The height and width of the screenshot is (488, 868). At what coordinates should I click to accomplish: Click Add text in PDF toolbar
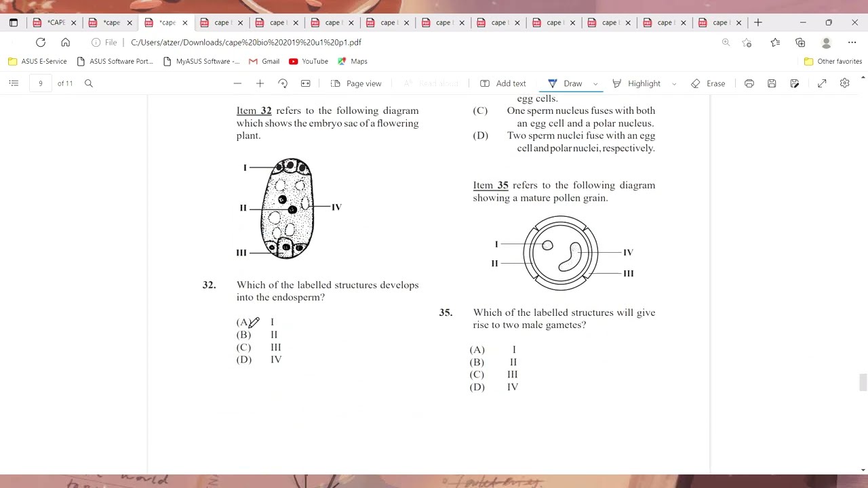pos(503,83)
